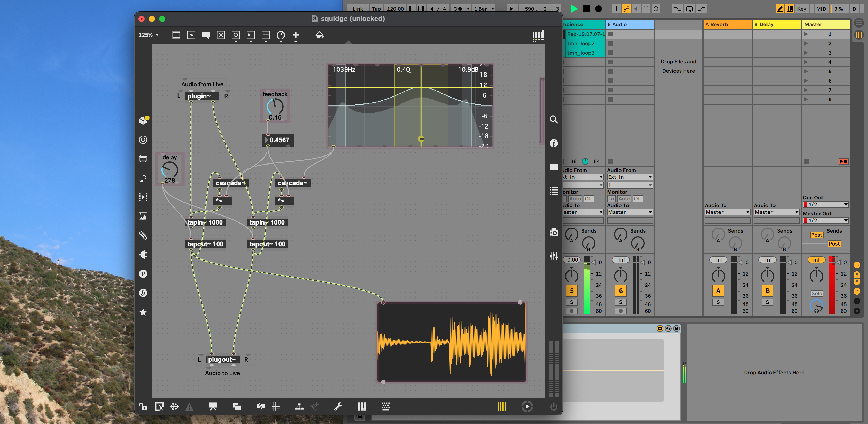This screenshot has width=868, height=424.
Task: Select the comment box tool in Max
Action: pyautogui.click(x=205, y=35)
